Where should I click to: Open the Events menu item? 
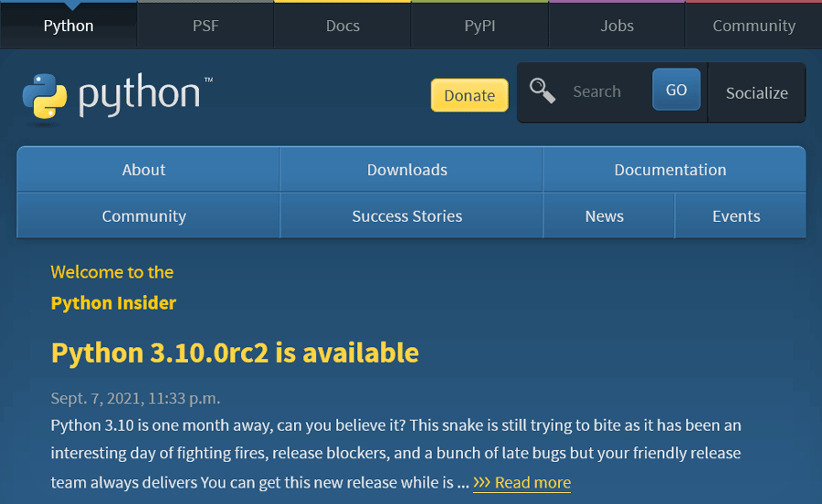pos(740,215)
